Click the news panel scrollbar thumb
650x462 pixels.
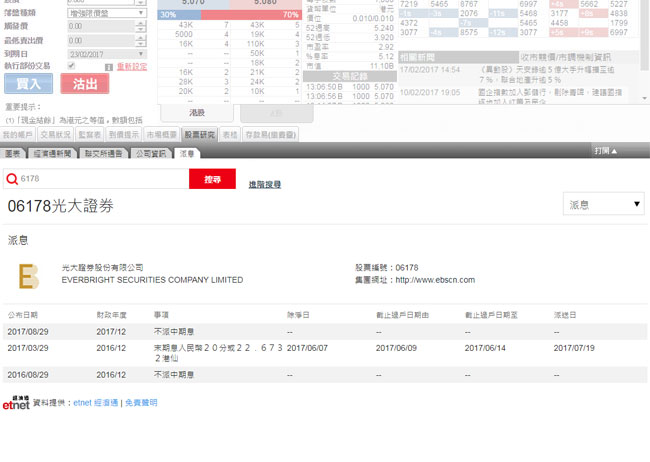pos(645,35)
